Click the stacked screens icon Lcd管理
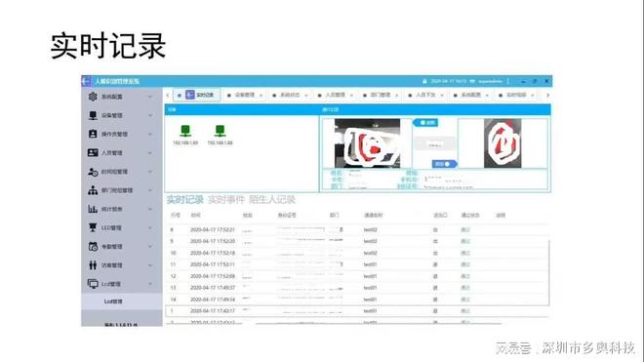Image resolution: width=644 pixels, height=362 pixels. pyautogui.click(x=93, y=284)
